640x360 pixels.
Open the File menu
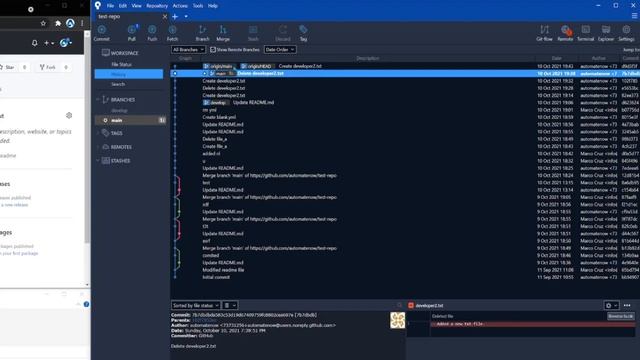pos(110,6)
